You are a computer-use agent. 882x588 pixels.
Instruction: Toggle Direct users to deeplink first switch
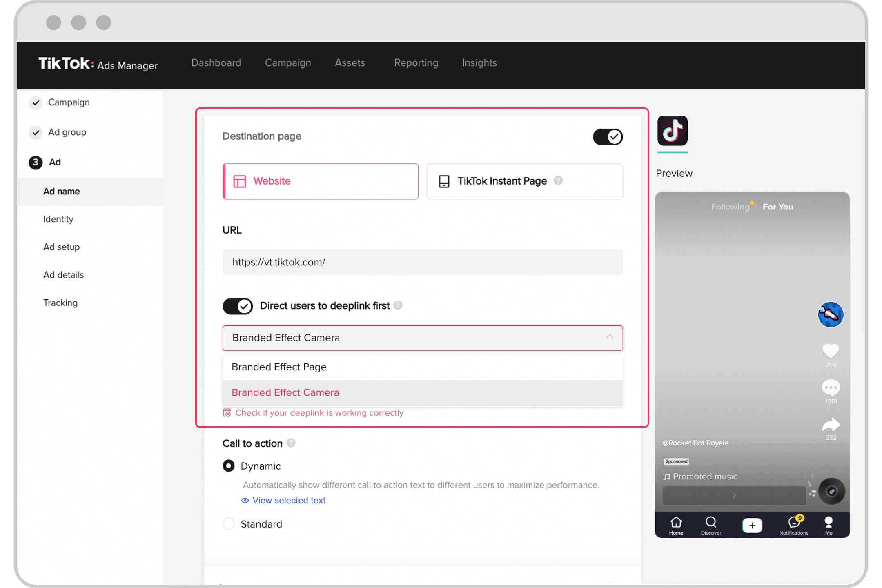pos(238,306)
